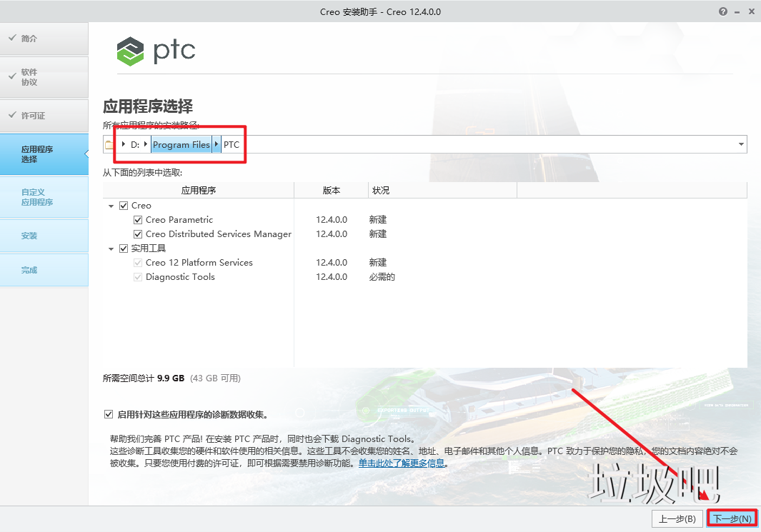The image size is (761, 532).
Task: Toggle Creo Distributed Services Manager checkbox
Action: click(139, 234)
